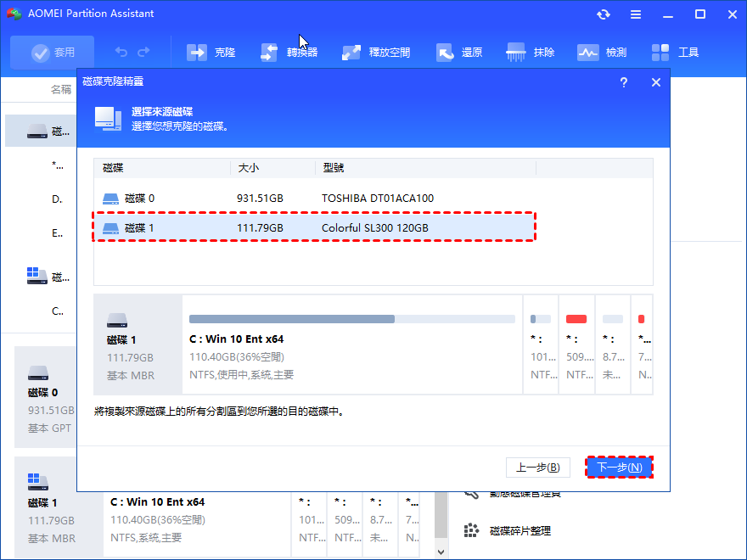Click the Back 上一步(B) button
This screenshot has width=747, height=560.
[x=538, y=468]
